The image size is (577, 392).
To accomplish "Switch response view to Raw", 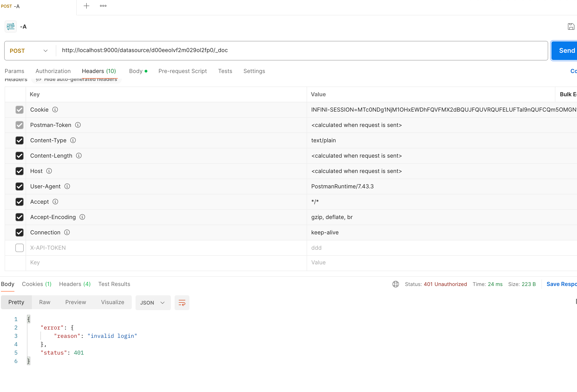I will coord(45,302).
